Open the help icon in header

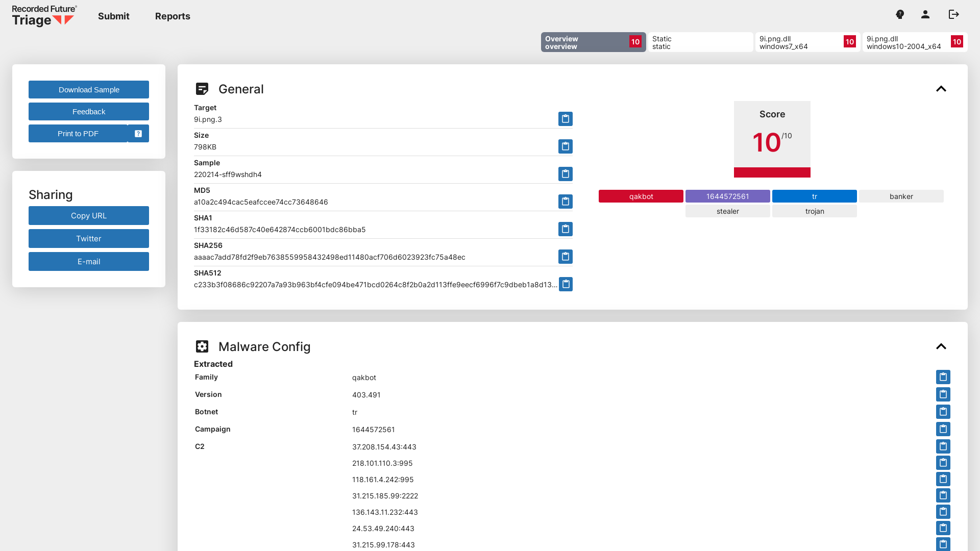[x=900, y=14]
